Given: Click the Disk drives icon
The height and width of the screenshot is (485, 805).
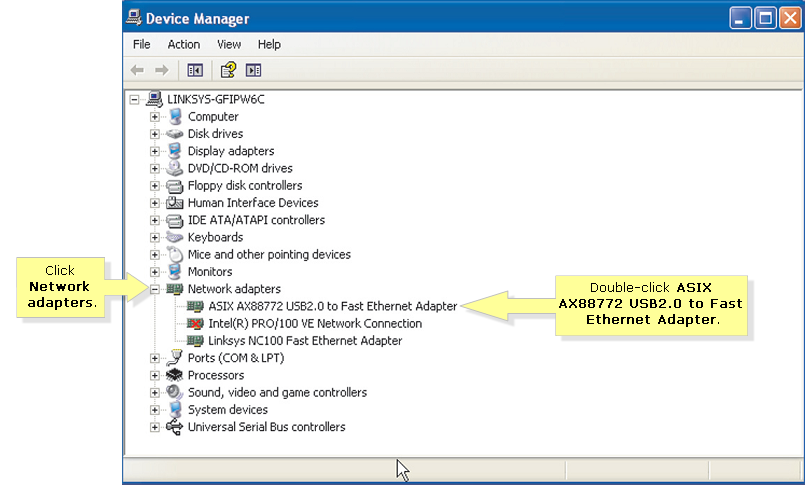Looking at the screenshot, I should [x=175, y=134].
